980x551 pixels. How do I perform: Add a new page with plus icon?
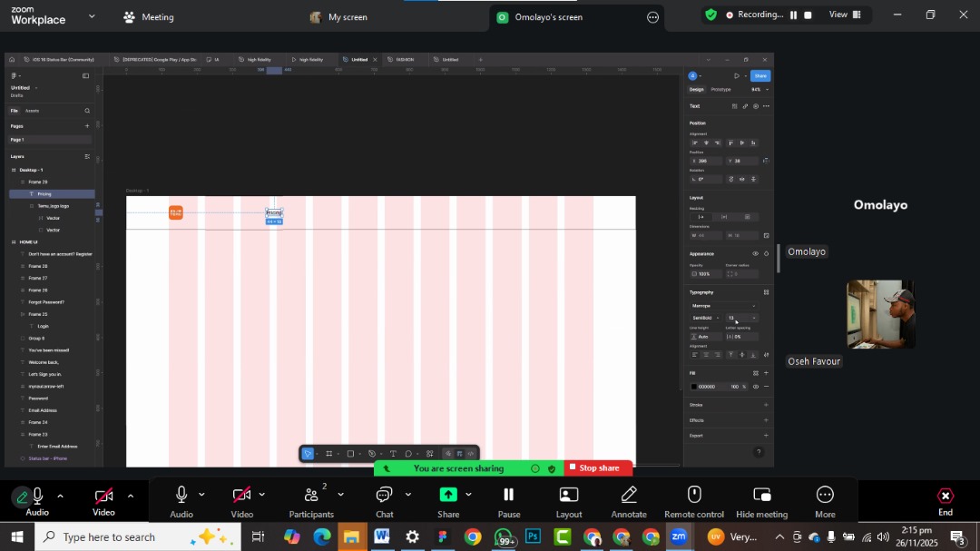(87, 125)
